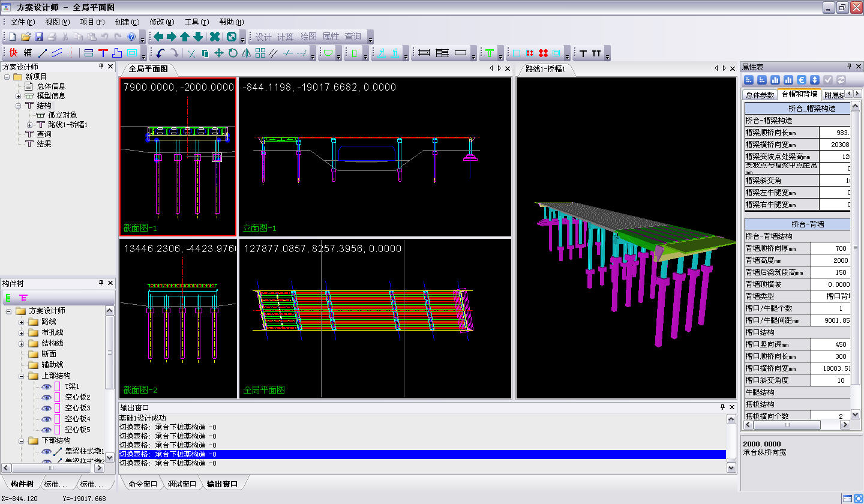Click the single black T text icon
Image resolution: width=864 pixels, height=504 pixels.
click(x=583, y=53)
